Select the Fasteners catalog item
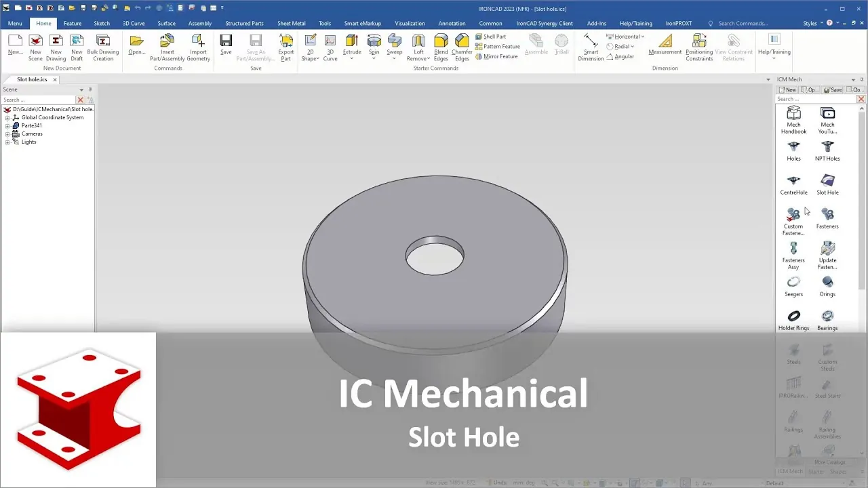 click(827, 219)
